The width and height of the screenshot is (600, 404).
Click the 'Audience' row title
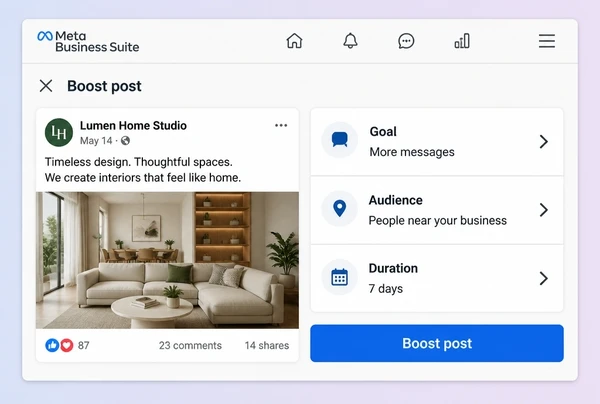[x=396, y=200]
